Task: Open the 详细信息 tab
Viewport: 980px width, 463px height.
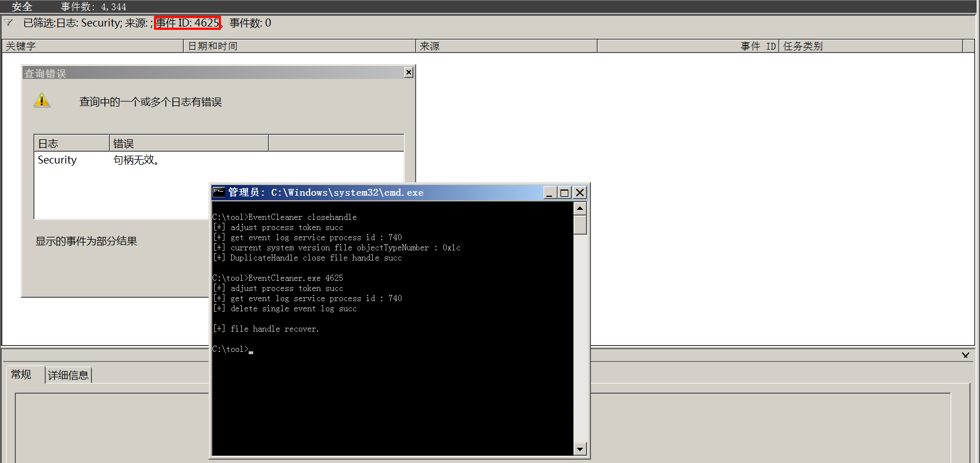Action: pyautogui.click(x=68, y=375)
